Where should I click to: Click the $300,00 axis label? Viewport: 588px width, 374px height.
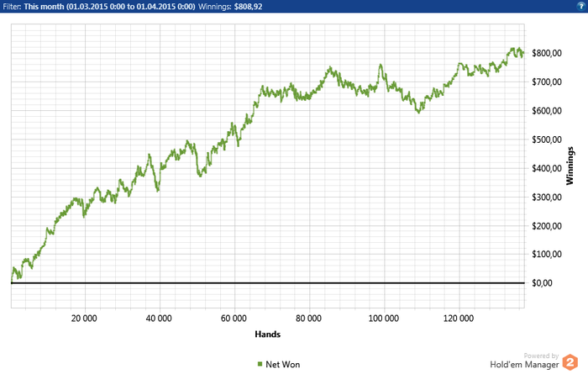547,197
